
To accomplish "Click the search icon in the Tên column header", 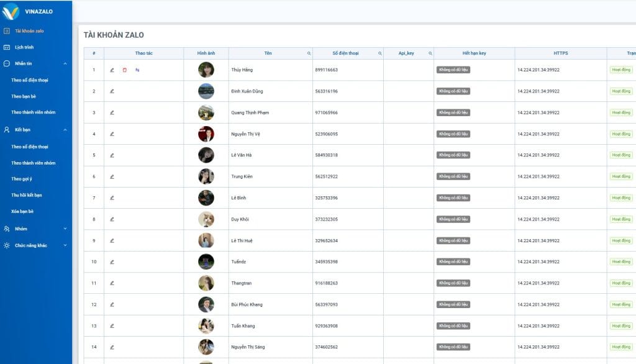I will (309, 53).
